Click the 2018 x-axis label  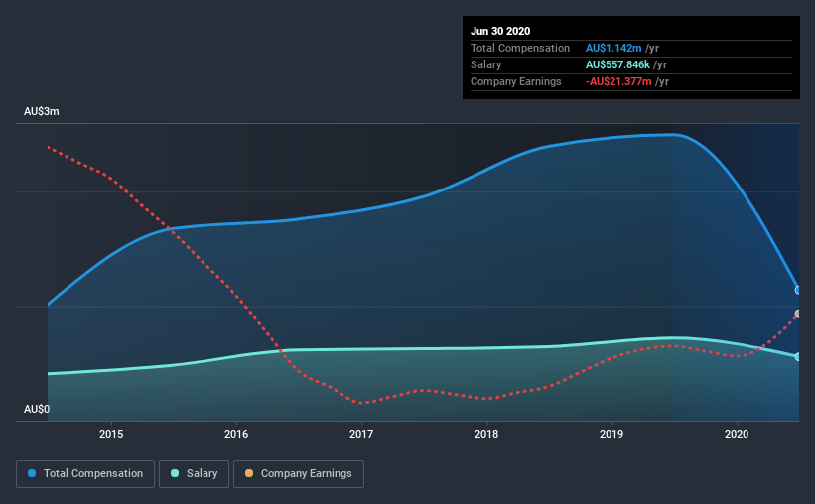486,434
